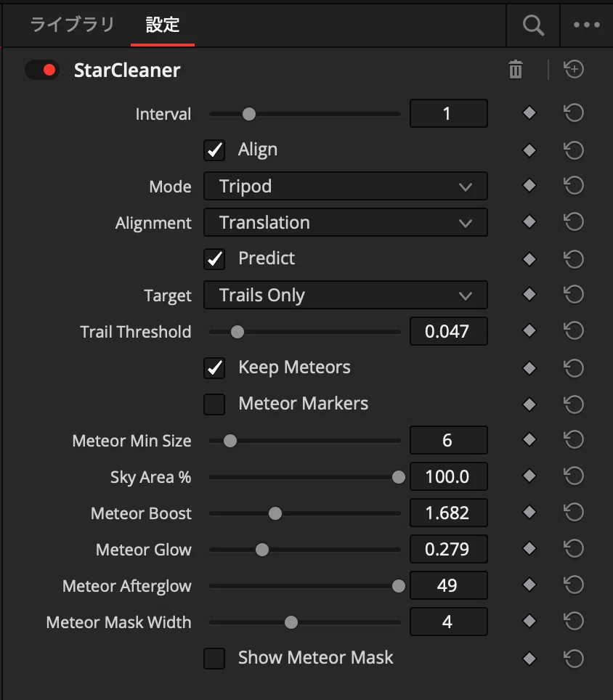
Task: Add keyframe for Target
Action: 529,294
